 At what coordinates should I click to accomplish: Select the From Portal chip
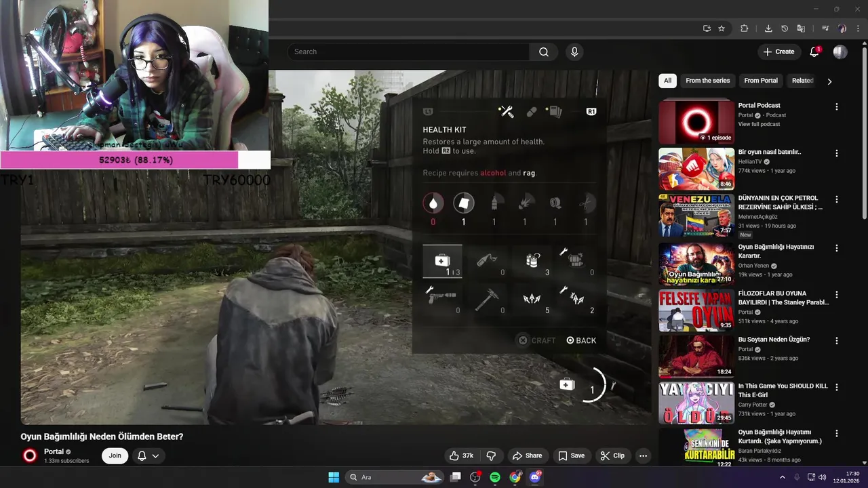[x=761, y=81]
